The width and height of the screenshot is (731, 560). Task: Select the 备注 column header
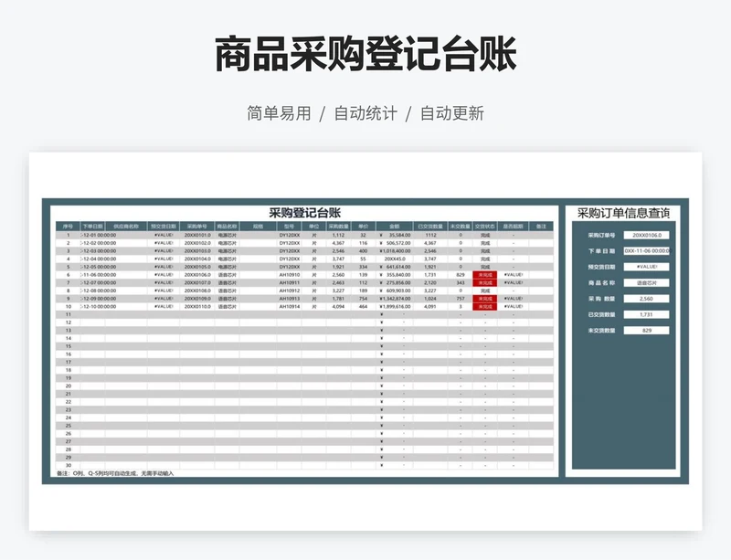[x=541, y=227]
